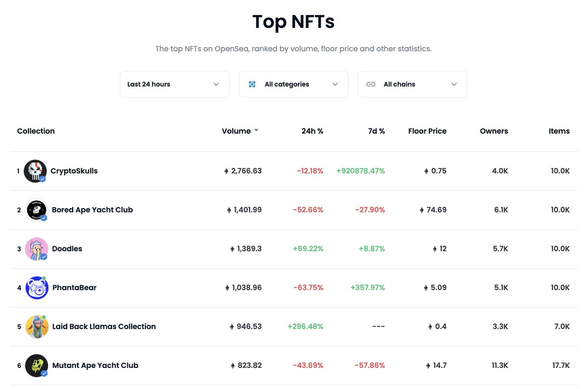This screenshot has width=588, height=389.
Task: Expand the Last 24 hours dropdown
Action: click(x=175, y=84)
